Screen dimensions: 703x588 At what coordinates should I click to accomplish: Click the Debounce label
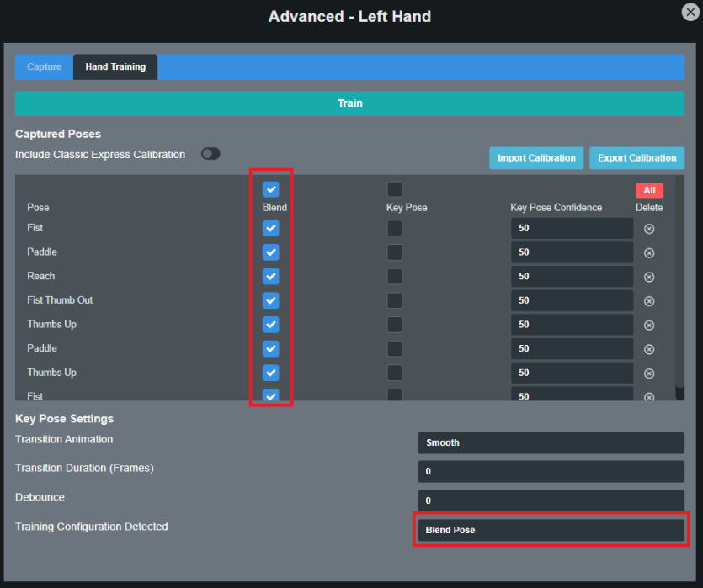click(x=40, y=497)
